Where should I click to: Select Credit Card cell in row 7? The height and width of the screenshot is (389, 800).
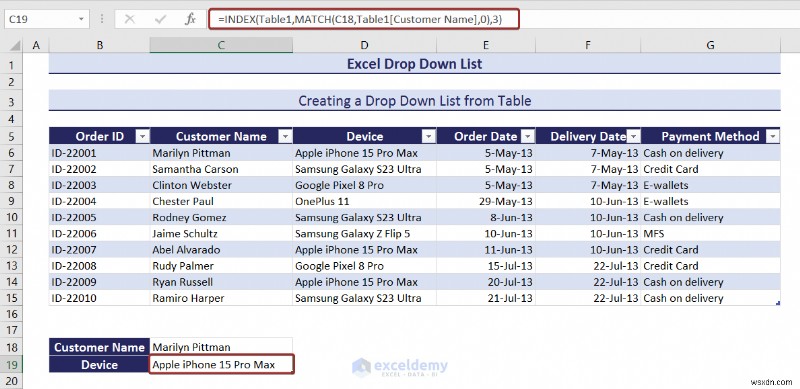pos(710,169)
